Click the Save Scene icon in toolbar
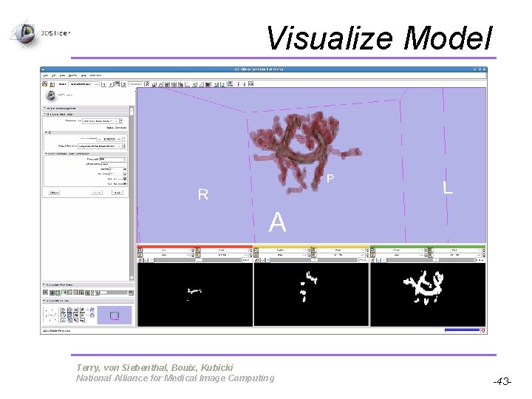Screen dimensions: 532x399 pyautogui.click(x=52, y=84)
